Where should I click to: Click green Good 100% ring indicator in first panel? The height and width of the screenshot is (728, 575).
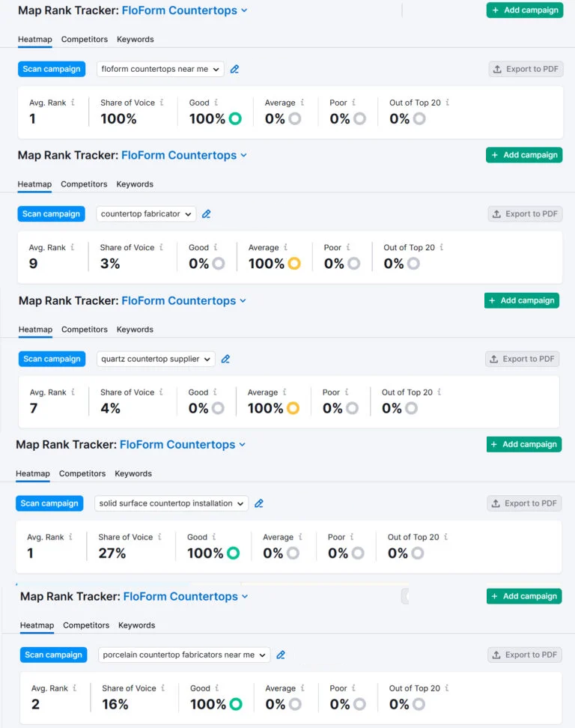pyautogui.click(x=235, y=118)
